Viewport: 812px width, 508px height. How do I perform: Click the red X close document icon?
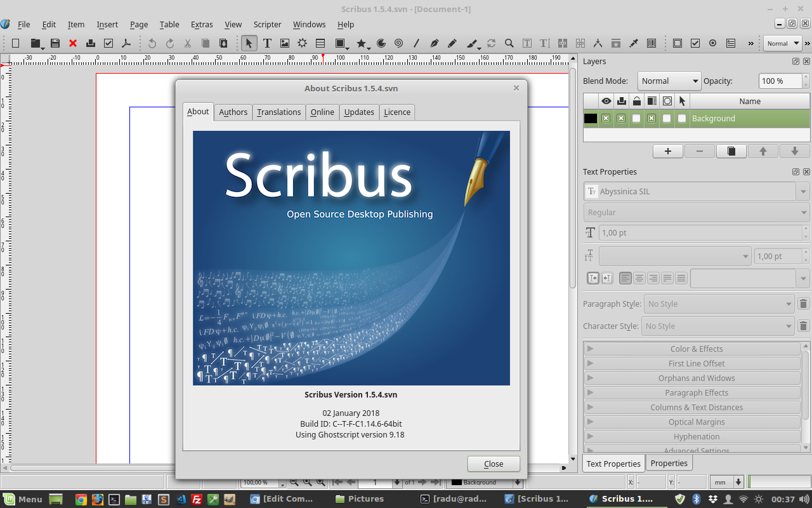pyautogui.click(x=73, y=43)
